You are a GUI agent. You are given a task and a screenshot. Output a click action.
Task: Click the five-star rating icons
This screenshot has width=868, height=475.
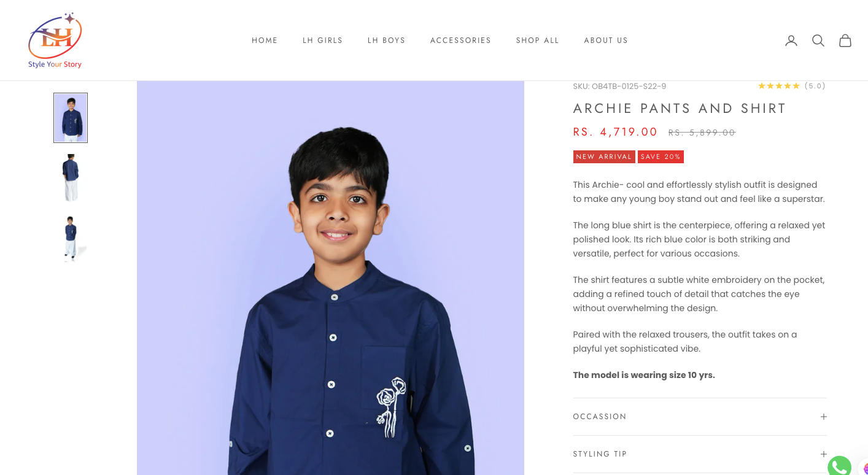tap(779, 86)
